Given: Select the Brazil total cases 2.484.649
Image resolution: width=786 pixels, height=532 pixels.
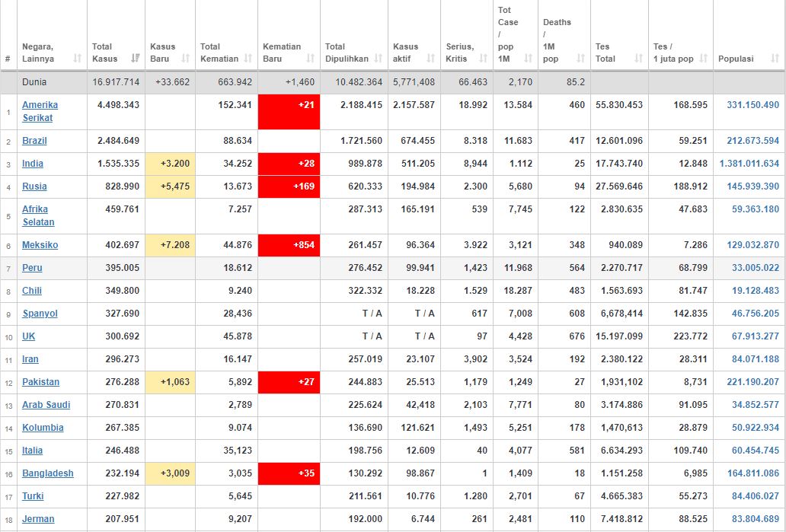Looking at the screenshot, I should [x=118, y=141].
